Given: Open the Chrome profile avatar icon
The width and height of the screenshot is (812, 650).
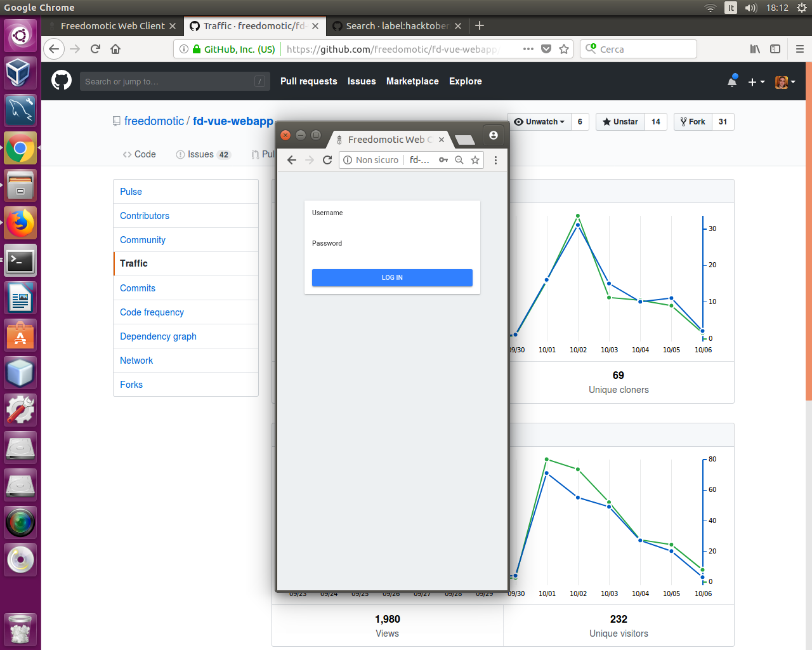Looking at the screenshot, I should (x=494, y=135).
